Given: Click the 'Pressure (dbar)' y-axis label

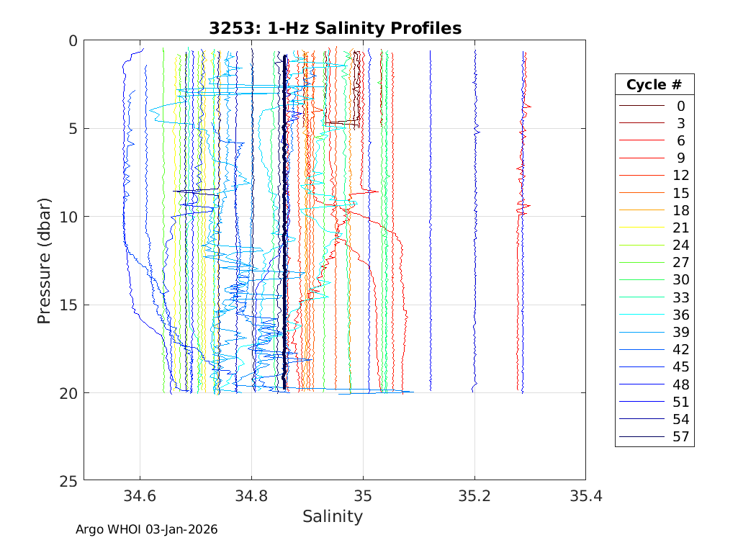Looking at the screenshot, I should [x=44, y=260].
